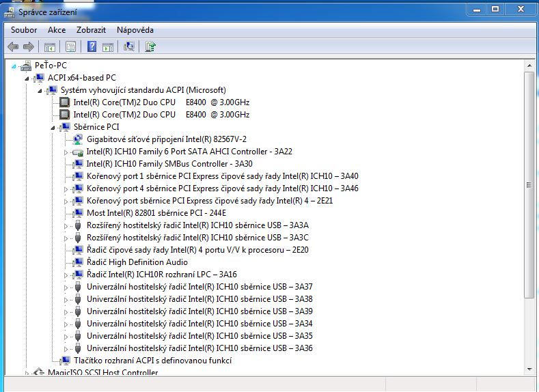Select Řadič čipové sady portu V/V 2E20
The width and height of the screenshot is (539, 392).
(197, 250)
